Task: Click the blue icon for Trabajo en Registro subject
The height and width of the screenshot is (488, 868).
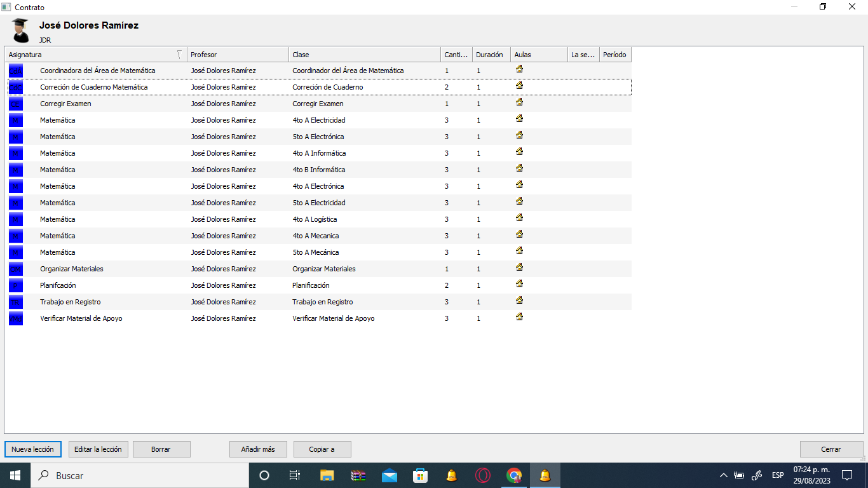Action: 15,302
